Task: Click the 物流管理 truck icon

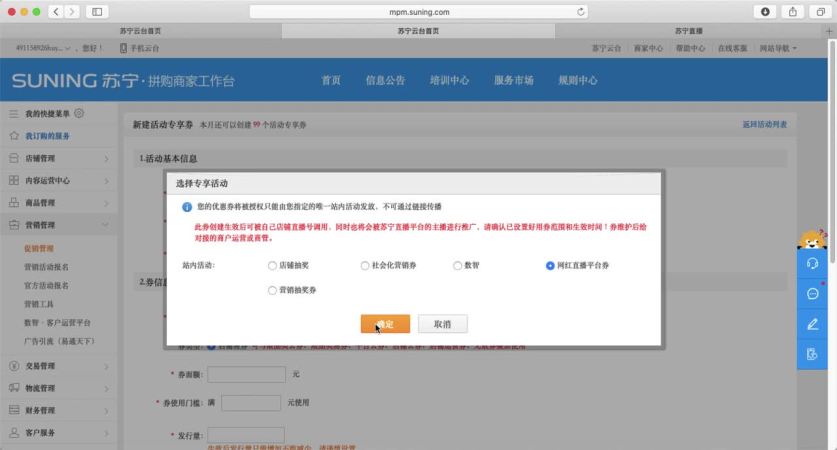Action: [x=14, y=388]
